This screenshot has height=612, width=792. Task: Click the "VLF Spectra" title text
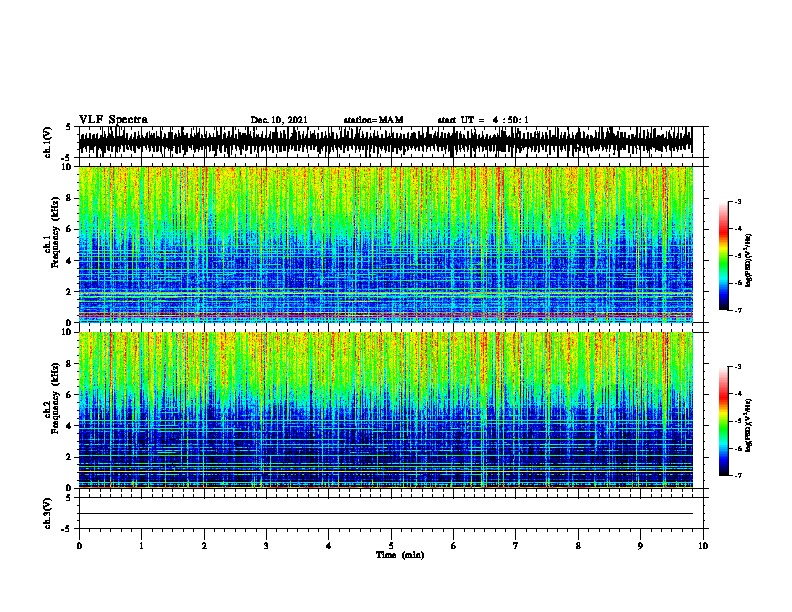[113, 120]
